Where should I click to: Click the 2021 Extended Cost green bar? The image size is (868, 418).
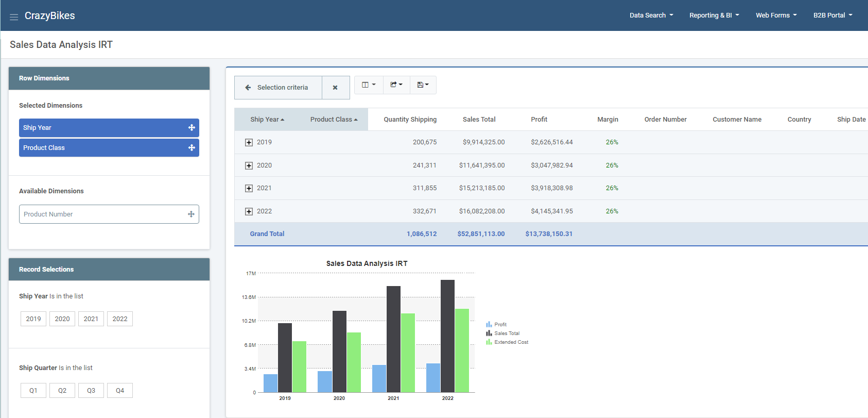click(x=408, y=353)
